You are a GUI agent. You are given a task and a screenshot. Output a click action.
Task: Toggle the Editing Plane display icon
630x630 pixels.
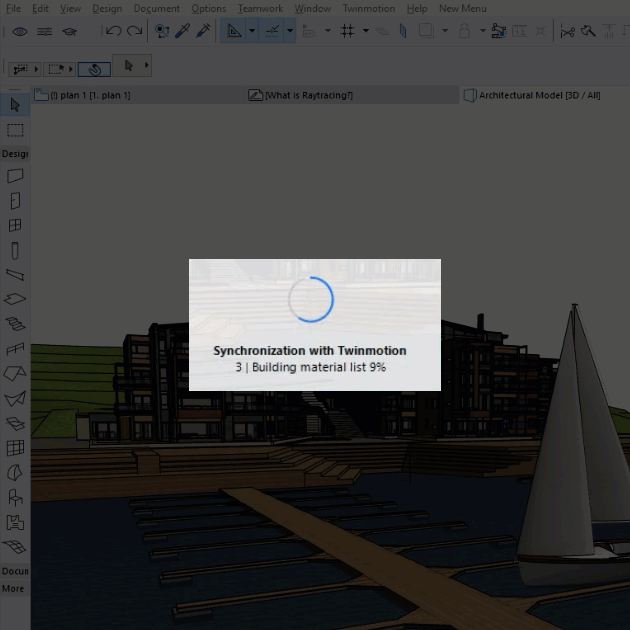coord(403,31)
